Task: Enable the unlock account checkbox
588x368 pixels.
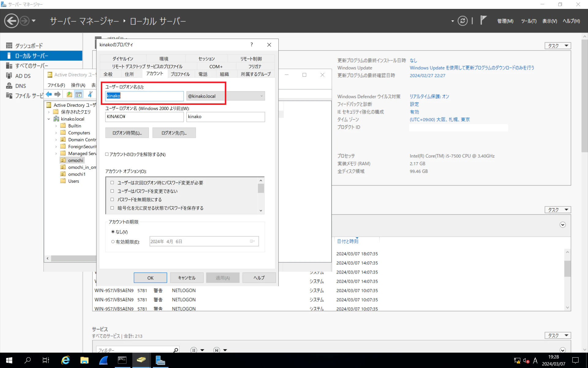Action: [x=107, y=154]
